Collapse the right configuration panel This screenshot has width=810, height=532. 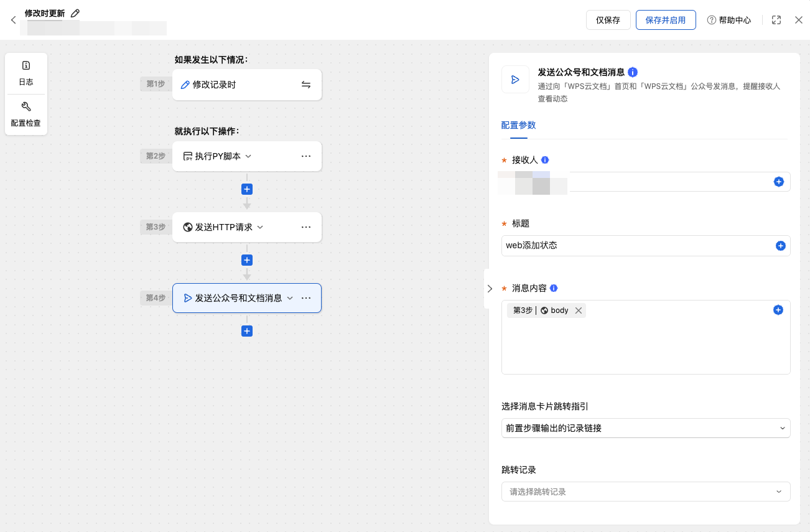[x=490, y=289]
